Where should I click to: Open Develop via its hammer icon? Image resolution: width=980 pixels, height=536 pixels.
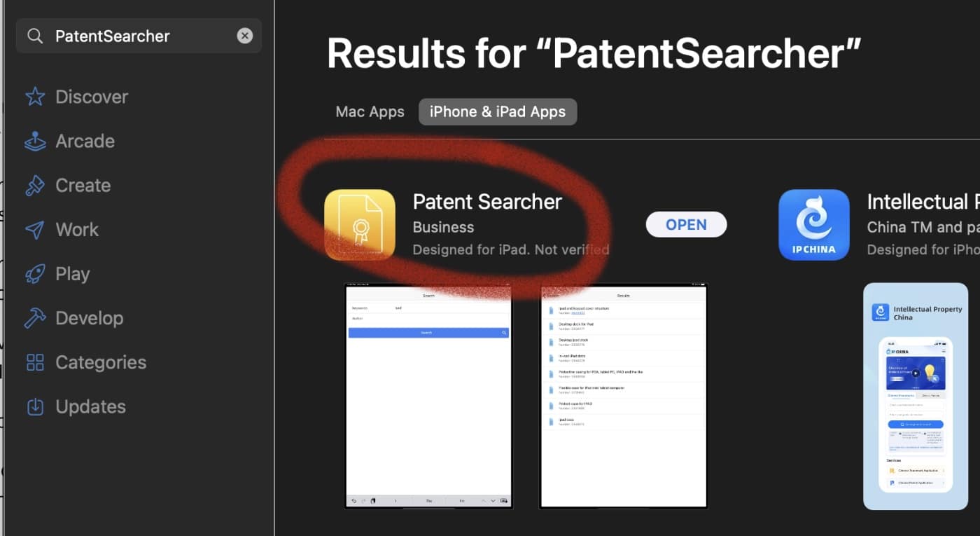35,318
